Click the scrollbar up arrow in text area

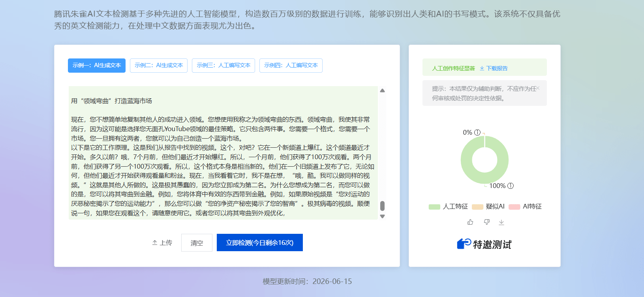382,90
